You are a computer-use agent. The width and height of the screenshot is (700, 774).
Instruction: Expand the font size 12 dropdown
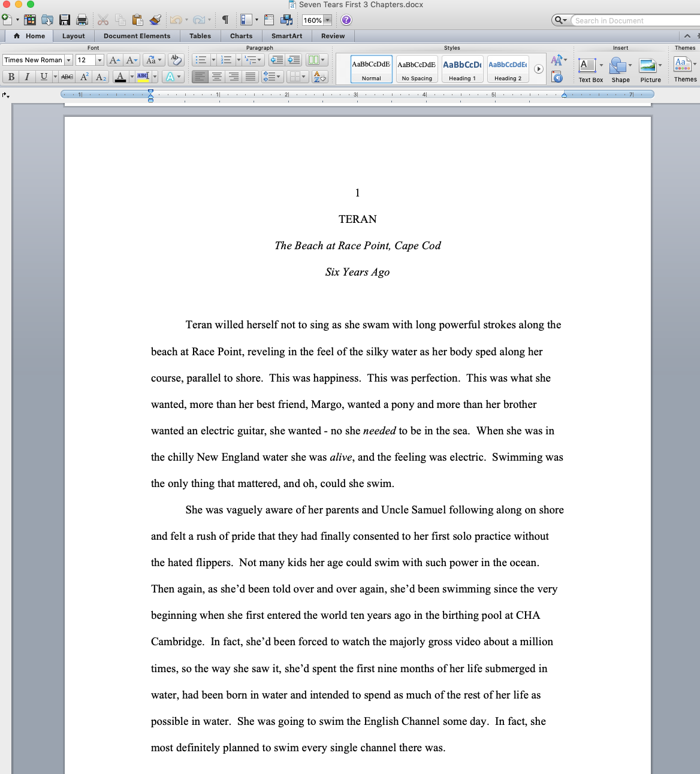[x=99, y=60]
